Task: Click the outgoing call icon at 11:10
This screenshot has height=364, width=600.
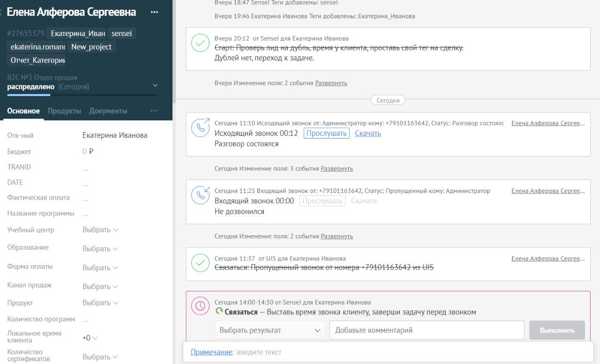Action: [201, 127]
